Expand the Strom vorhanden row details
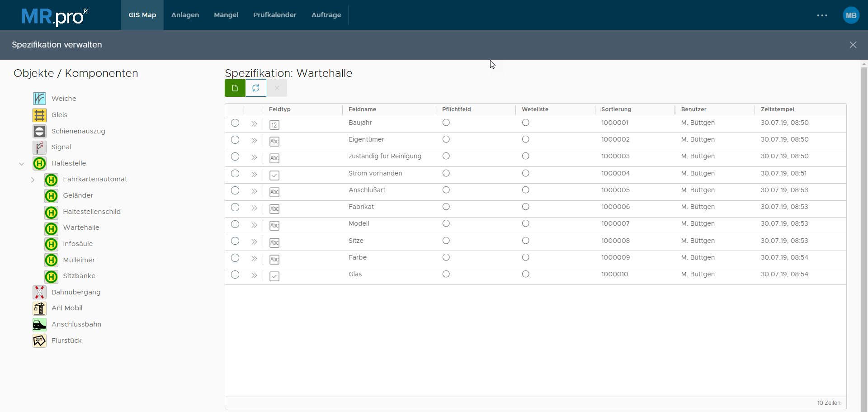Screen dimensions: 868x412 click(x=254, y=175)
